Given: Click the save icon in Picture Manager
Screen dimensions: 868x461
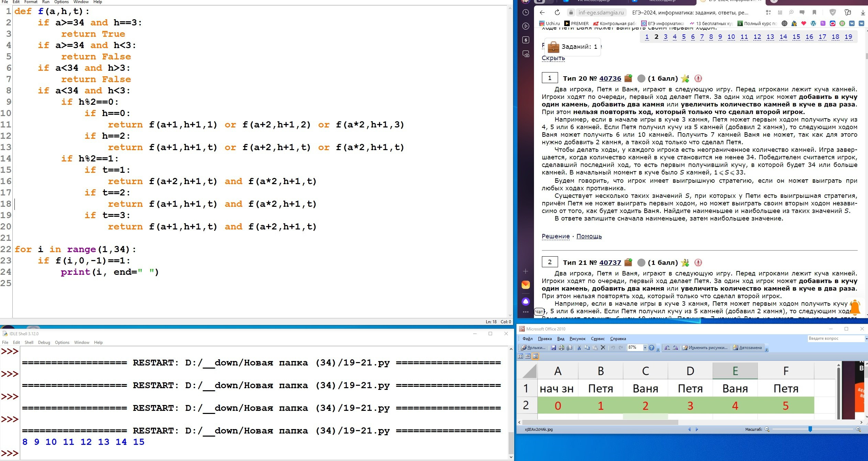Looking at the screenshot, I should tap(554, 348).
